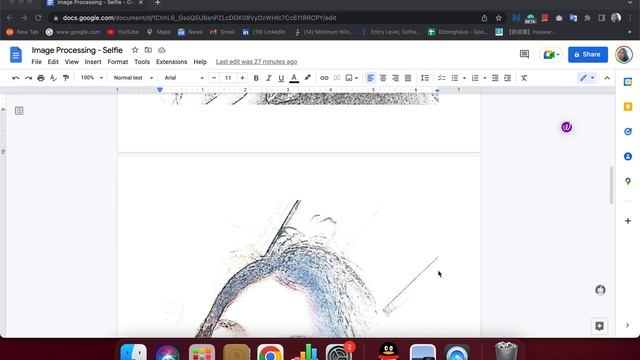
Task: Open Tasks in the side panel
Action: [x=628, y=131]
